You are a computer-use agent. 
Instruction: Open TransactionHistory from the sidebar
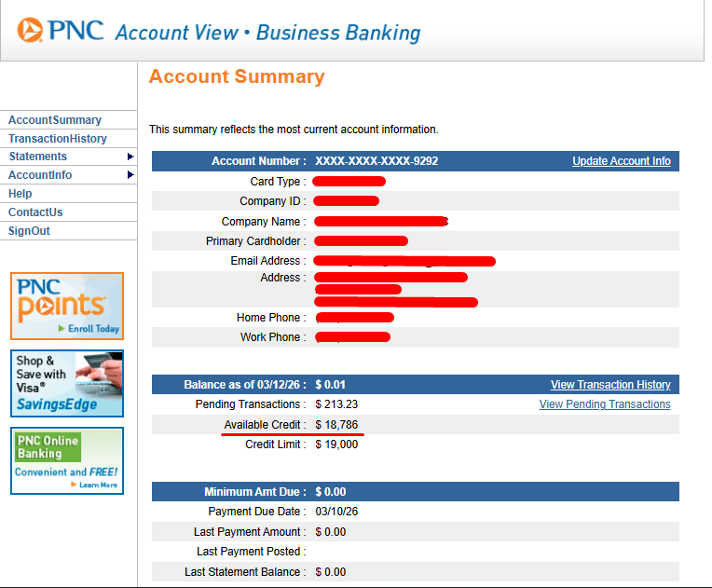point(58,139)
